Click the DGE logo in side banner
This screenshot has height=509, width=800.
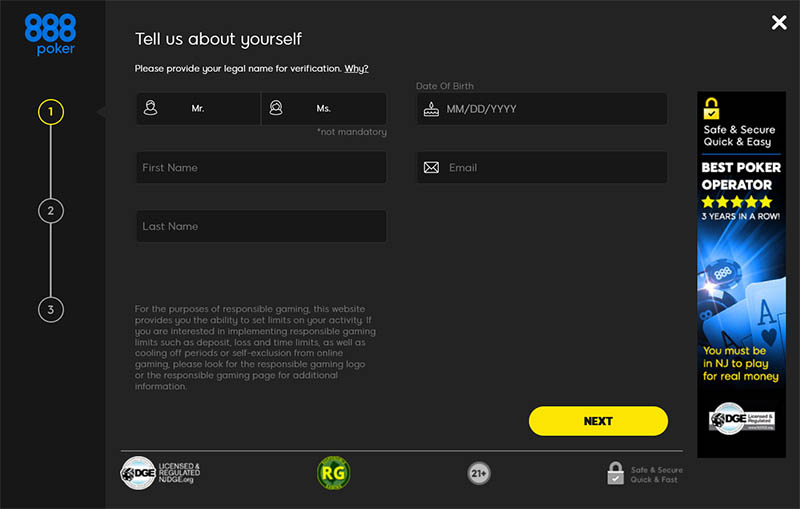tap(742, 419)
